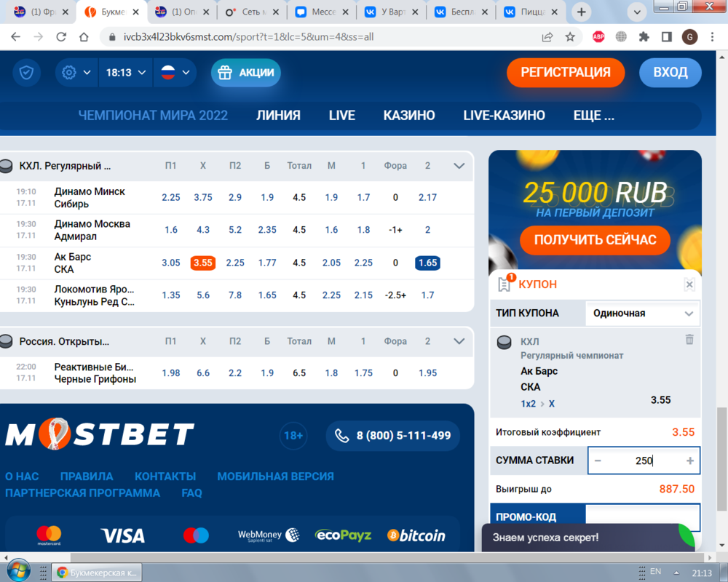Click the coupon receipt icon with badge
This screenshot has height=582, width=728.
pyautogui.click(x=505, y=283)
